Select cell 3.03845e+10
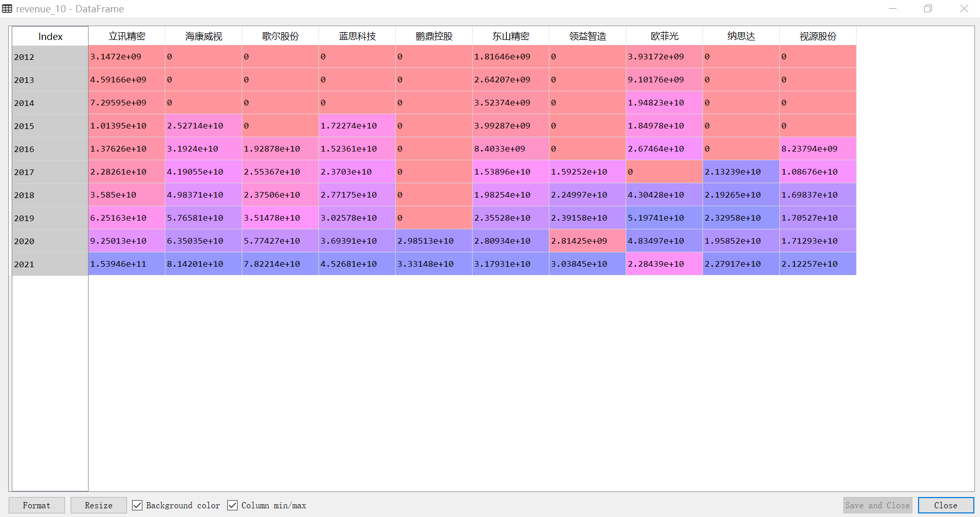980x517 pixels. tap(588, 264)
